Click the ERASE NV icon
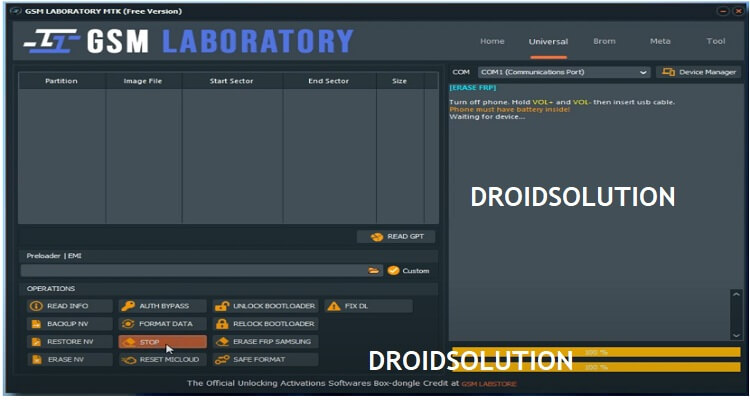750x400 pixels. pos(36,359)
